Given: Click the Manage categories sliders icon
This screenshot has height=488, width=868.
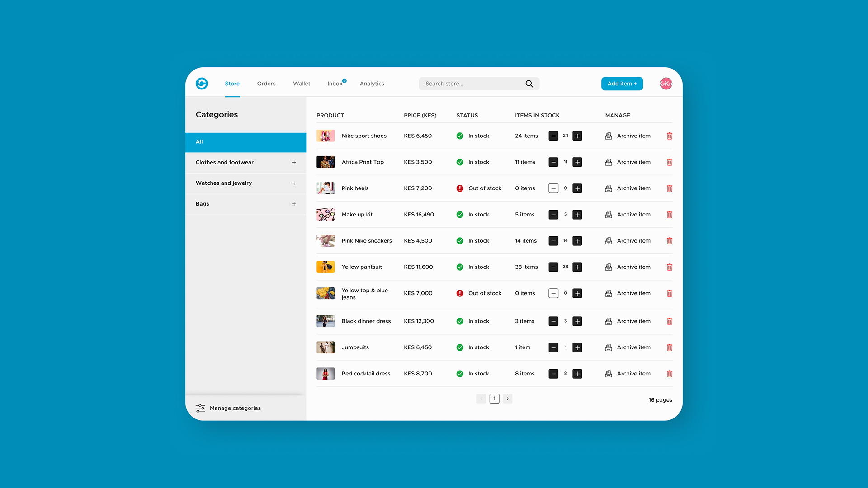Looking at the screenshot, I should coord(200,408).
